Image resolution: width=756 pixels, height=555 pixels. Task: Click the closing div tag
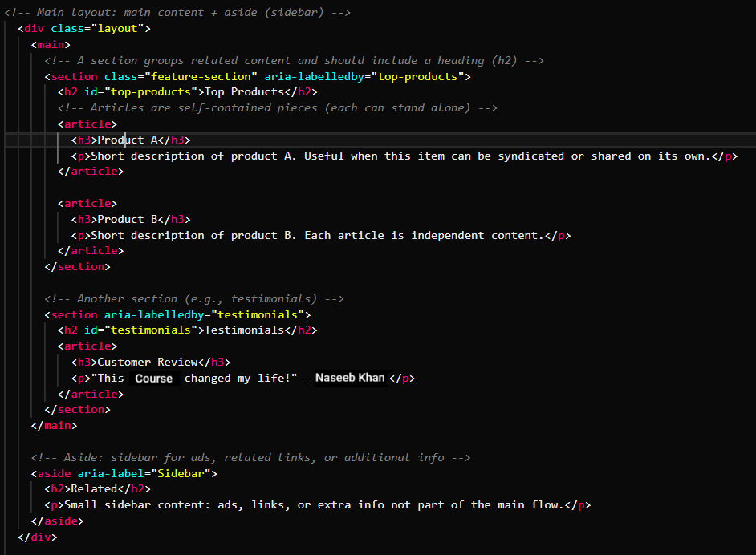pos(38,537)
